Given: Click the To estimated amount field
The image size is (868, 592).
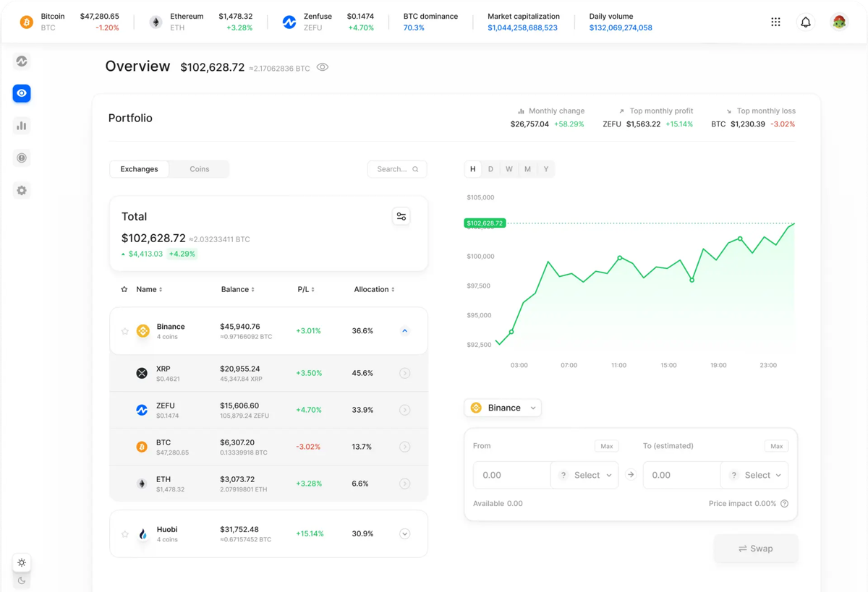Looking at the screenshot, I should point(681,475).
